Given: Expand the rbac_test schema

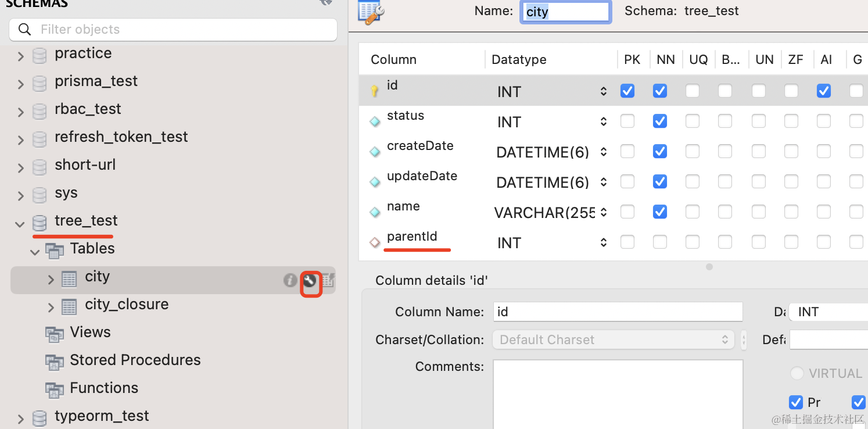Looking at the screenshot, I should point(21,112).
